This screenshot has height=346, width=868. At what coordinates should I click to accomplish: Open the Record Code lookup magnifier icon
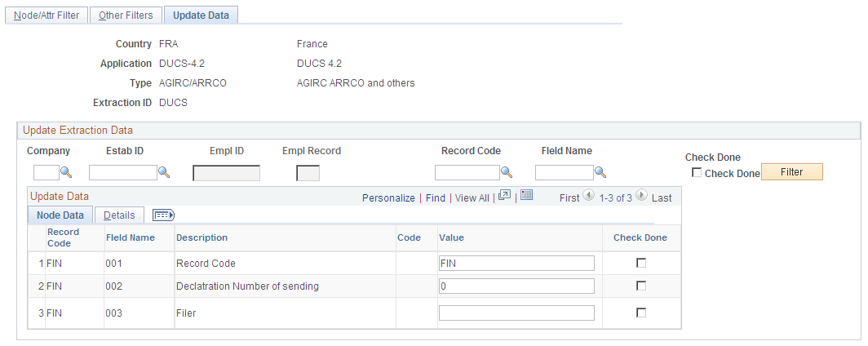[507, 173]
